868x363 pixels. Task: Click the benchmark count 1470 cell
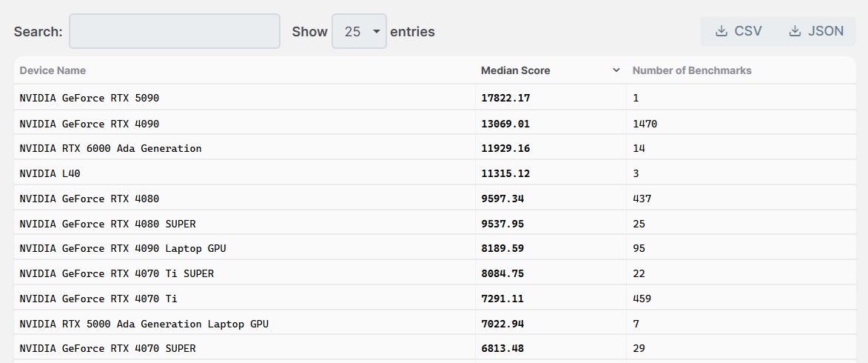645,124
